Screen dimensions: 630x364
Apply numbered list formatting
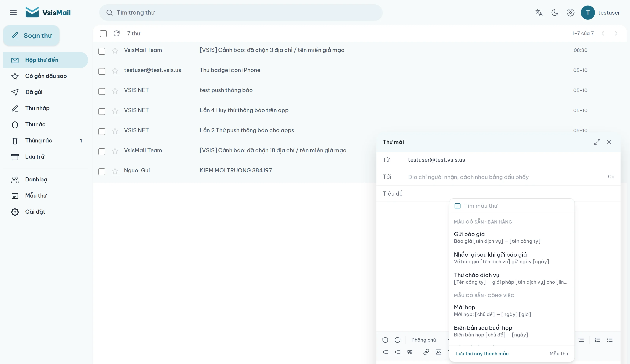click(598, 340)
